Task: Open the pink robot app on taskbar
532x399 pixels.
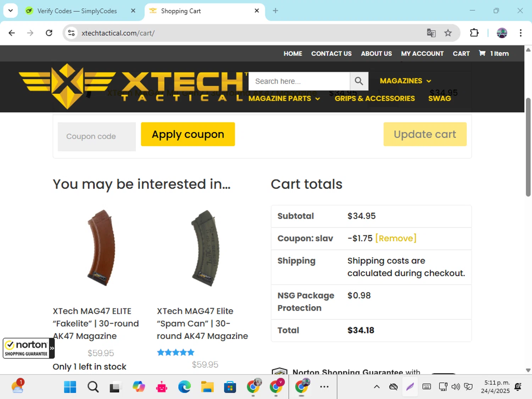Action: pyautogui.click(x=162, y=387)
